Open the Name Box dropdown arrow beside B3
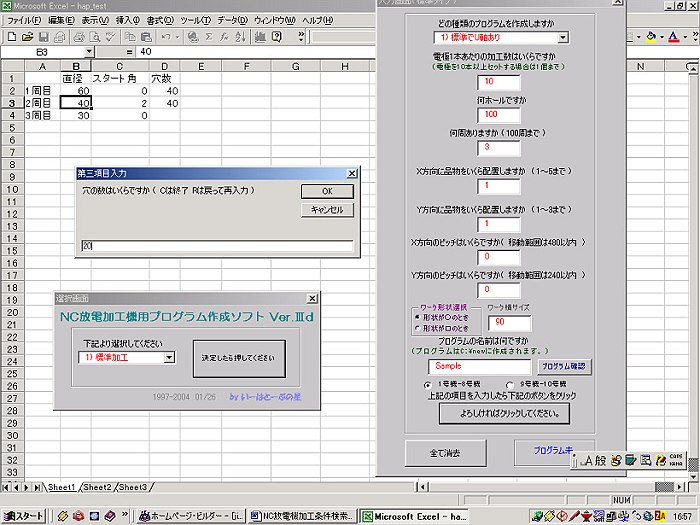The image size is (700, 525). pos(89,51)
